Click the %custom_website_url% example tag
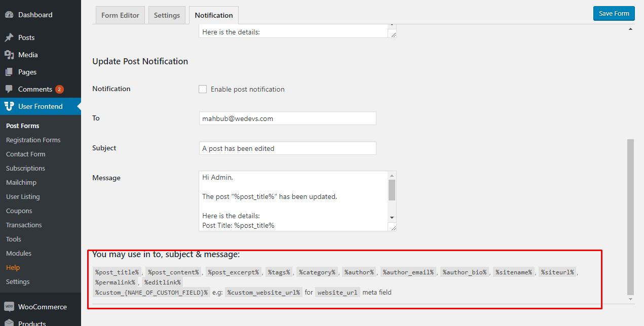644x326 pixels. [264, 292]
